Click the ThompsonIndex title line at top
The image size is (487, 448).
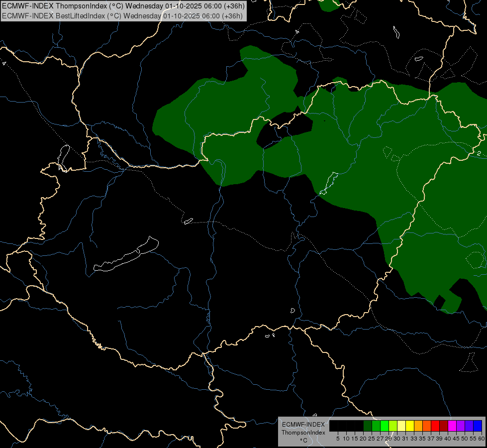[123, 5]
